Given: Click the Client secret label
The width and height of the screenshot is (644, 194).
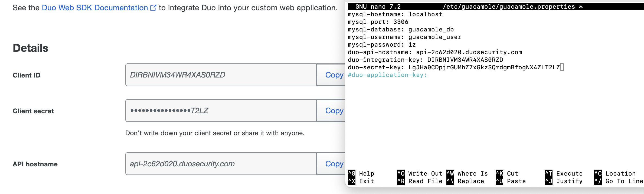Looking at the screenshot, I should [33, 111].
